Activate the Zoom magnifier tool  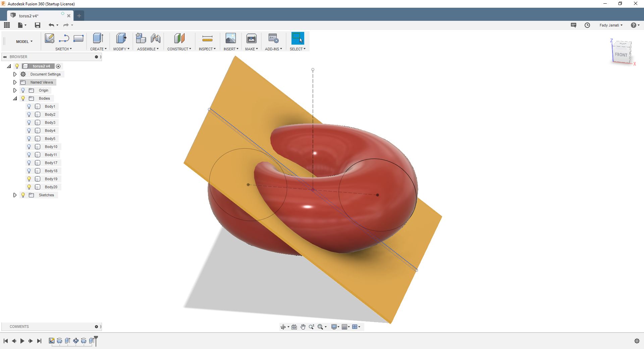[x=312, y=327]
